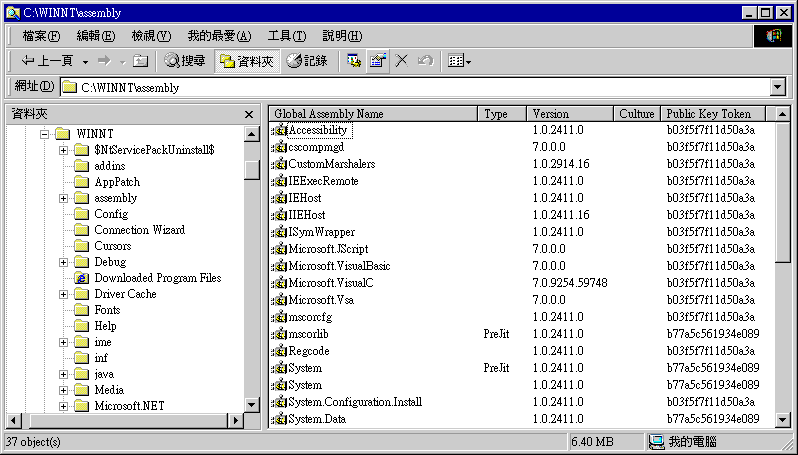Open the 工具(T) menu
The height and width of the screenshot is (455, 798).
[287, 36]
